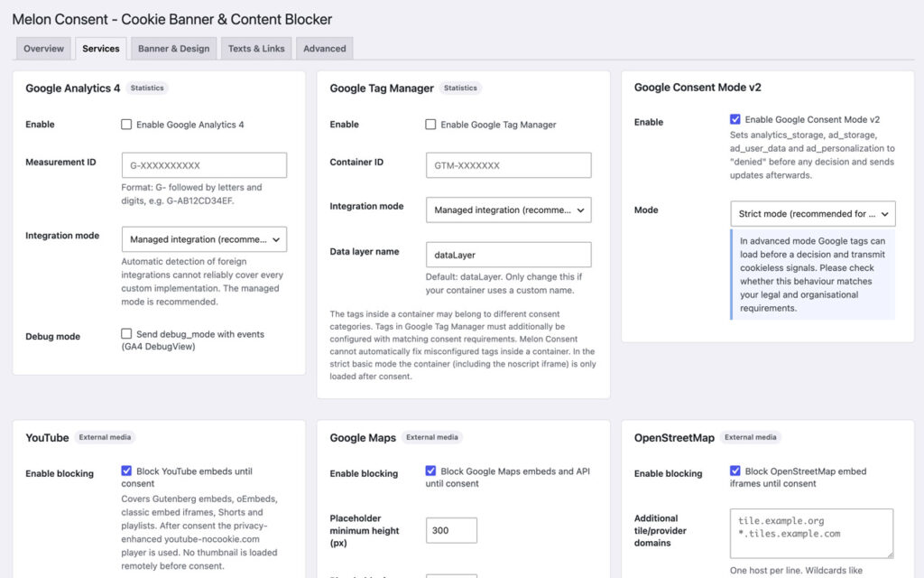Click the Data layer name label
The height and width of the screenshot is (578, 924).
(365, 251)
